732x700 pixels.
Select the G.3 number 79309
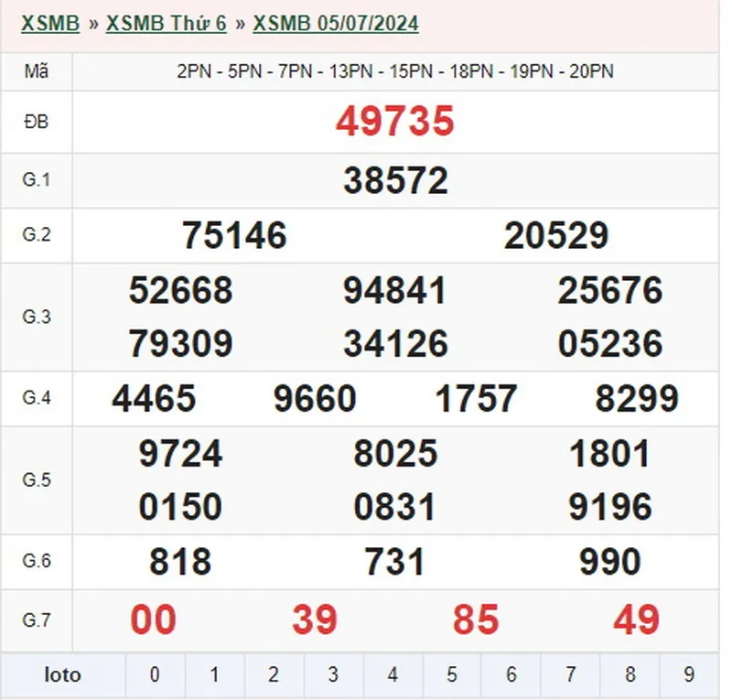[x=180, y=344]
